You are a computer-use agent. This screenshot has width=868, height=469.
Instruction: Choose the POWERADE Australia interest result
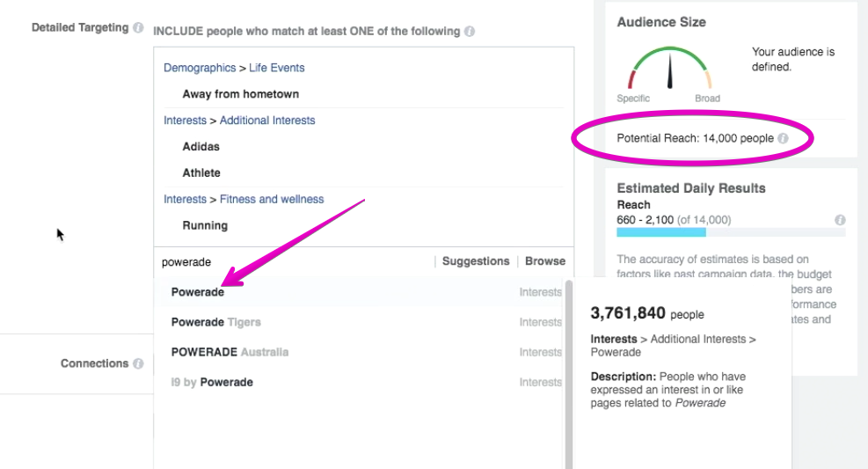360,352
